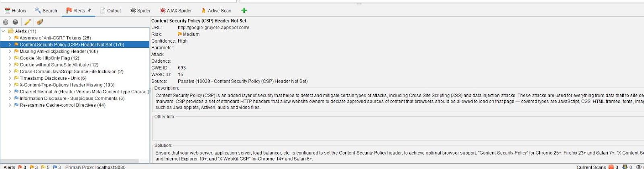
Task: Click the pencil edit alert icon
Action: pos(27,22)
